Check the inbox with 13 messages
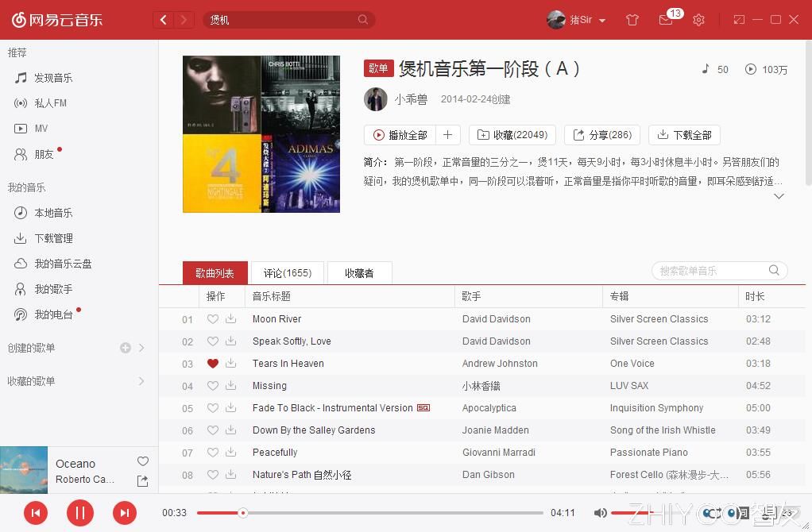The image size is (812, 532). 666,20
